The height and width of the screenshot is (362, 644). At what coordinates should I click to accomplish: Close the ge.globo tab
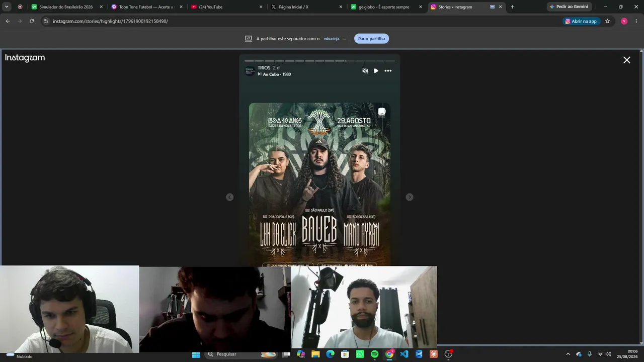pyautogui.click(x=421, y=7)
